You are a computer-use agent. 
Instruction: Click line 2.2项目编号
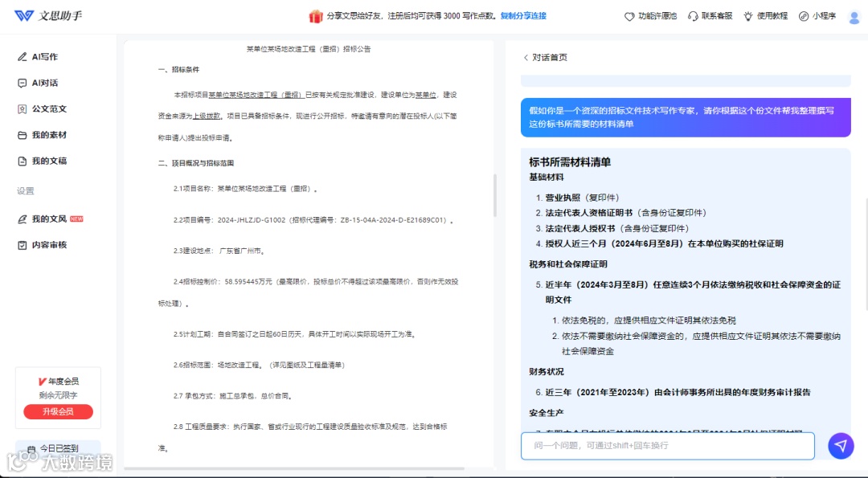pyautogui.click(x=313, y=220)
